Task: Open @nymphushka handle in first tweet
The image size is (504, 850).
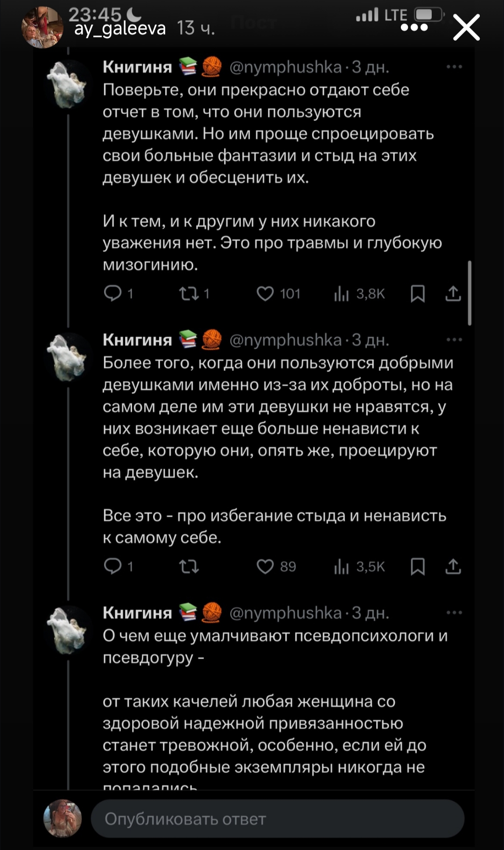Action: [x=286, y=67]
